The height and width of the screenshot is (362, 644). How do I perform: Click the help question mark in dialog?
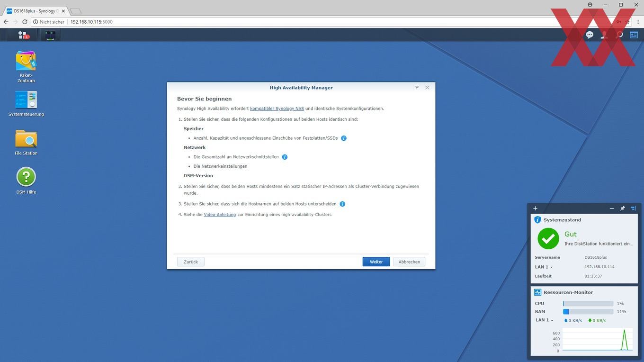pos(417,88)
